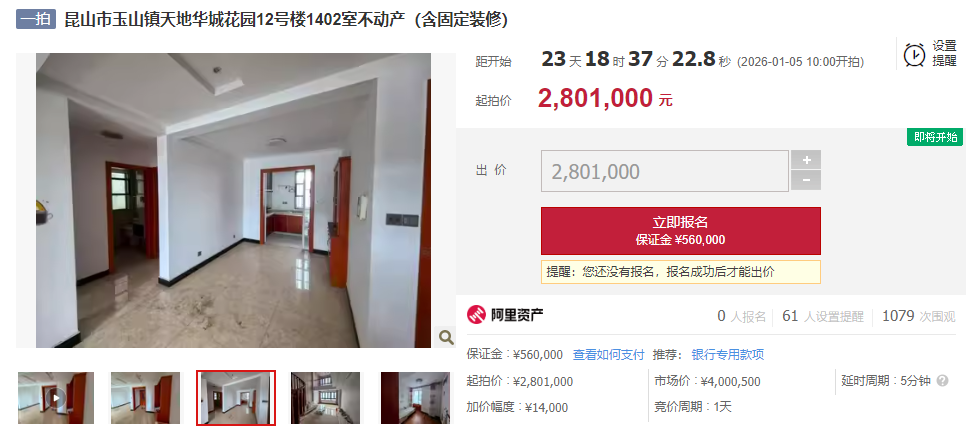Open the 查看如何支付 link
The height and width of the screenshot is (441, 966).
click(608, 355)
